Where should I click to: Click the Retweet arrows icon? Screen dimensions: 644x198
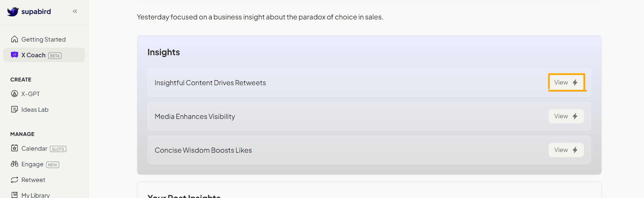coord(14,180)
